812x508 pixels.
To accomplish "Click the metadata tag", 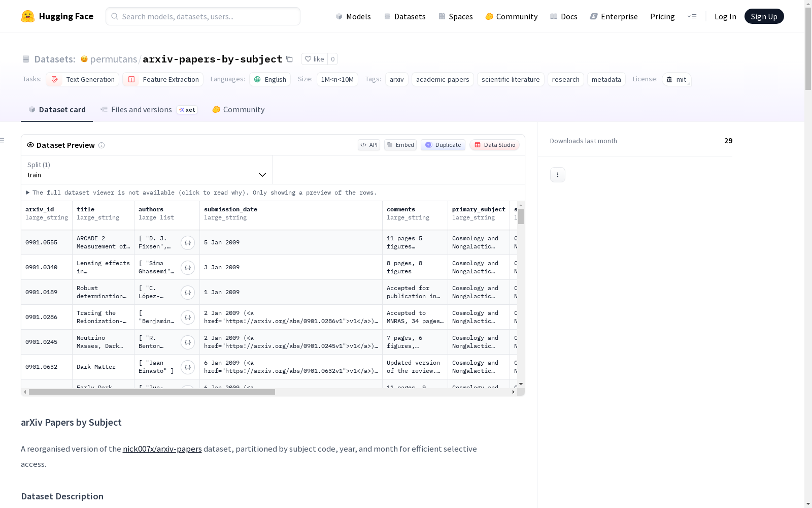I will (x=606, y=79).
